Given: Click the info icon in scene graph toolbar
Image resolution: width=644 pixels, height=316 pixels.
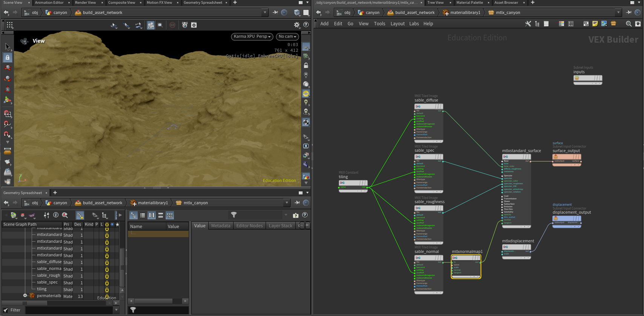Looking at the screenshot, I should [x=56, y=215].
